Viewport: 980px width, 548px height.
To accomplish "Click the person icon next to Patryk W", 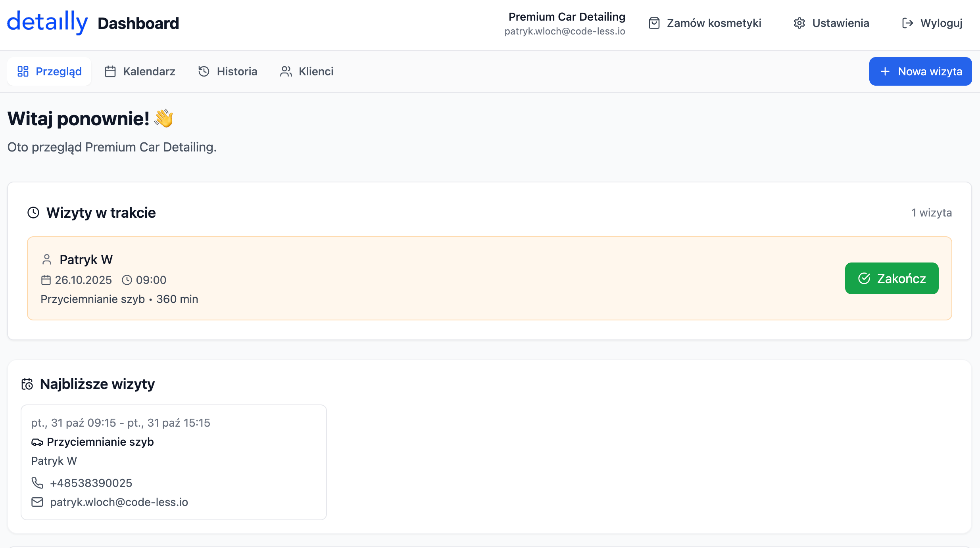I will [x=47, y=259].
